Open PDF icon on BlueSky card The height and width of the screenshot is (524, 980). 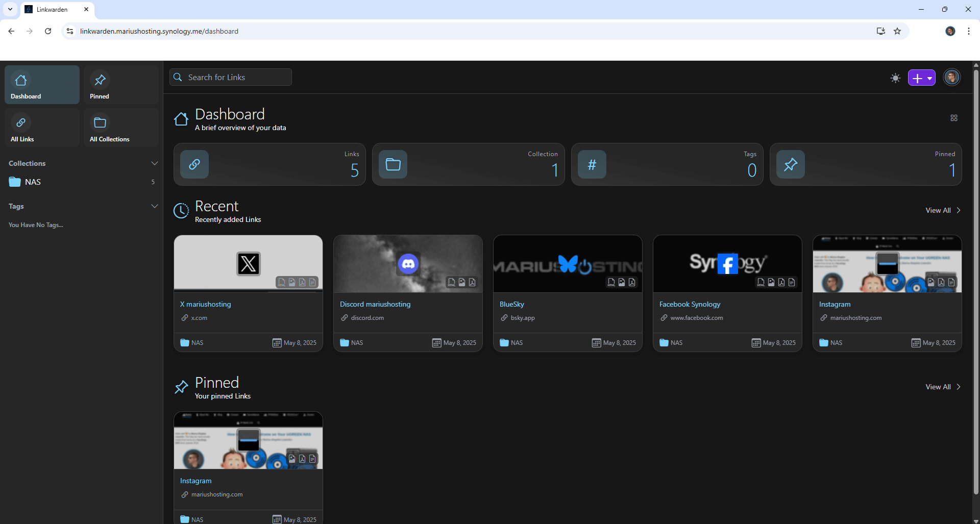(632, 282)
